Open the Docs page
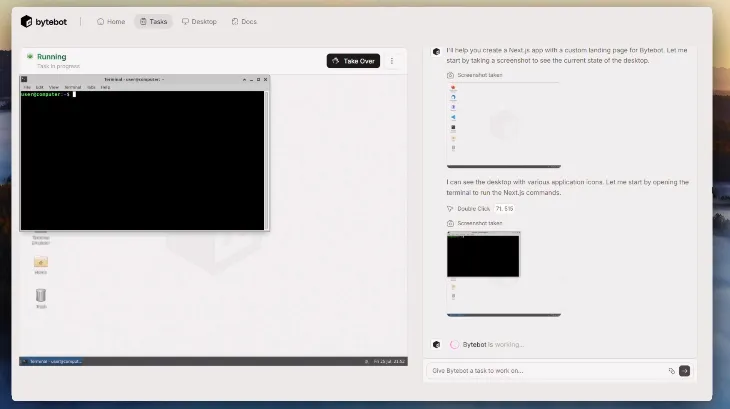Screen dimensions: 730x409 click(244, 21)
